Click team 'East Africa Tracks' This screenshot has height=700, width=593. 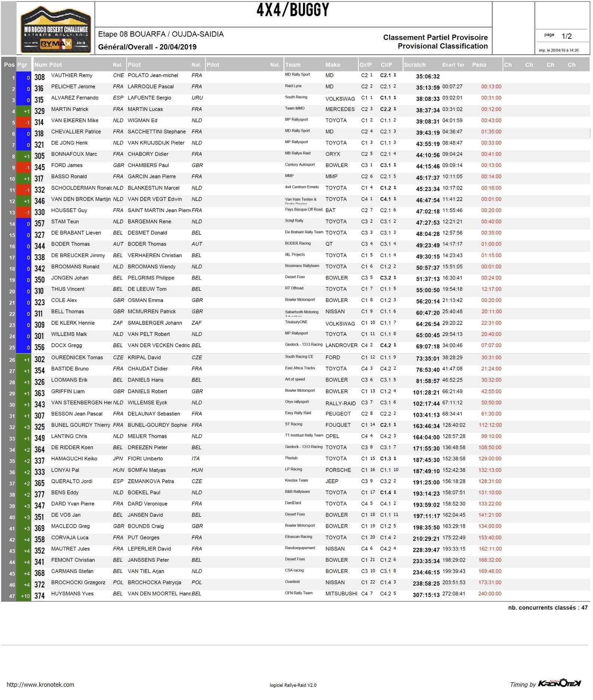coord(300,368)
